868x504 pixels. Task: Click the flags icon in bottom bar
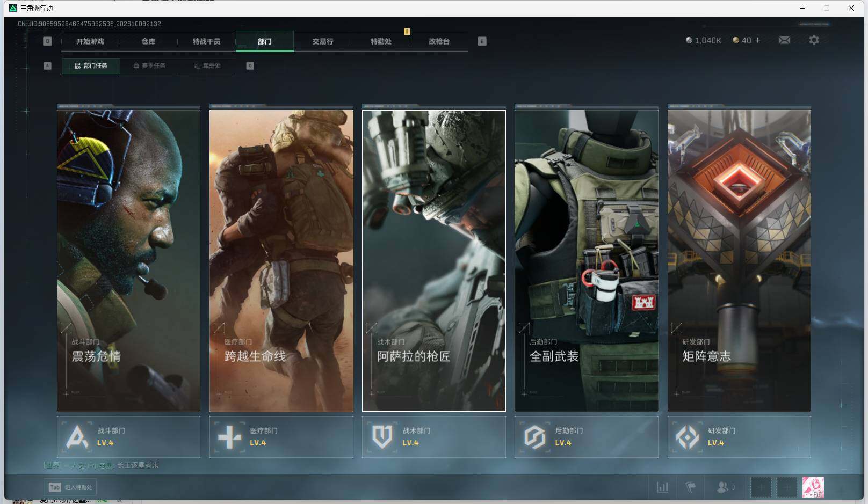[691, 487]
